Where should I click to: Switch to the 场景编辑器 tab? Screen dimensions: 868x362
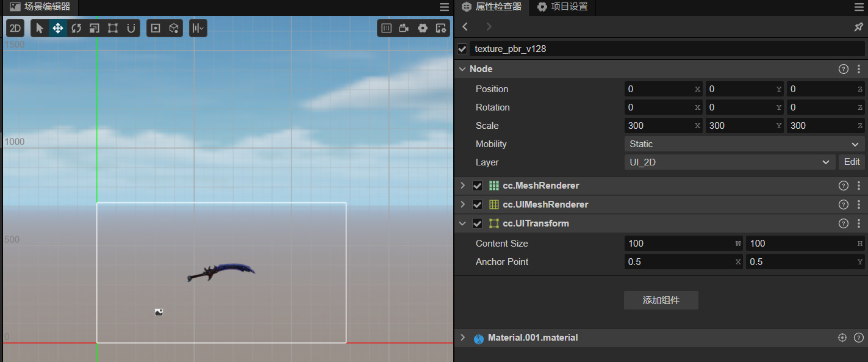pyautogui.click(x=40, y=7)
